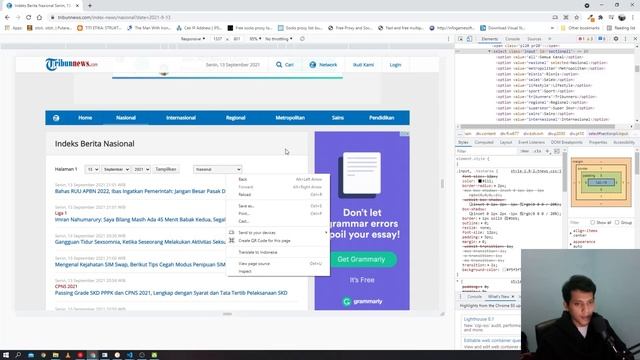Open the Passing Grade SKD PPPK article
Image resolution: width=640 pixels, height=360 pixels.
pyautogui.click(x=171, y=293)
